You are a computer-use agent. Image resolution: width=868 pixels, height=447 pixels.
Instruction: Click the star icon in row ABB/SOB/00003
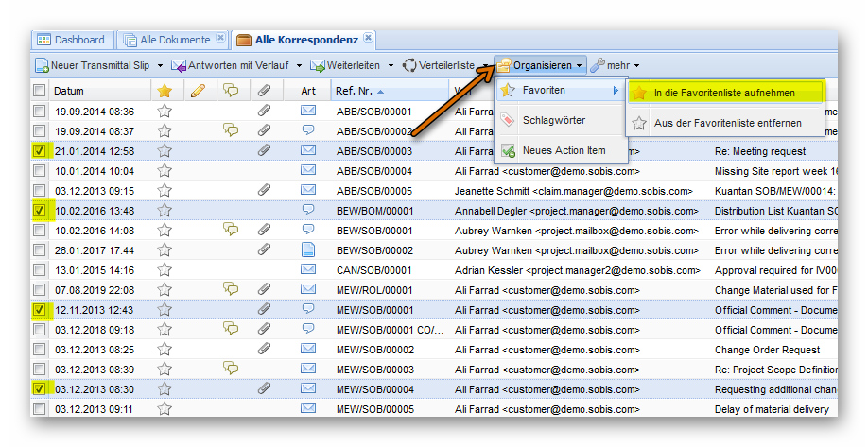point(165,150)
